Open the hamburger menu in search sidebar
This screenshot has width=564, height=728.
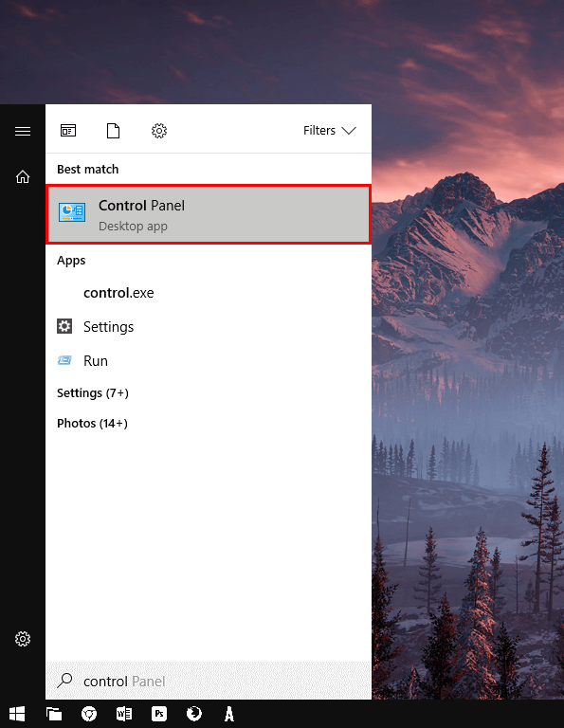[x=23, y=132]
